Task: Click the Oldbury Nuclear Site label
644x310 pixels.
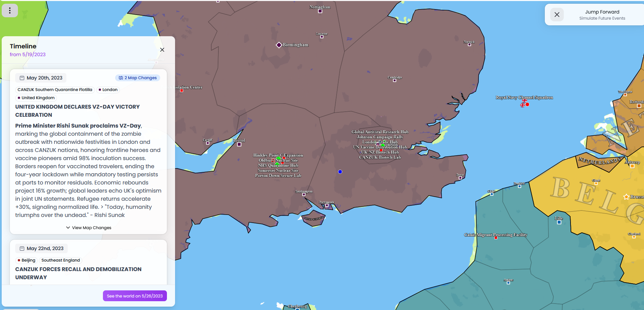Action: 278,160
